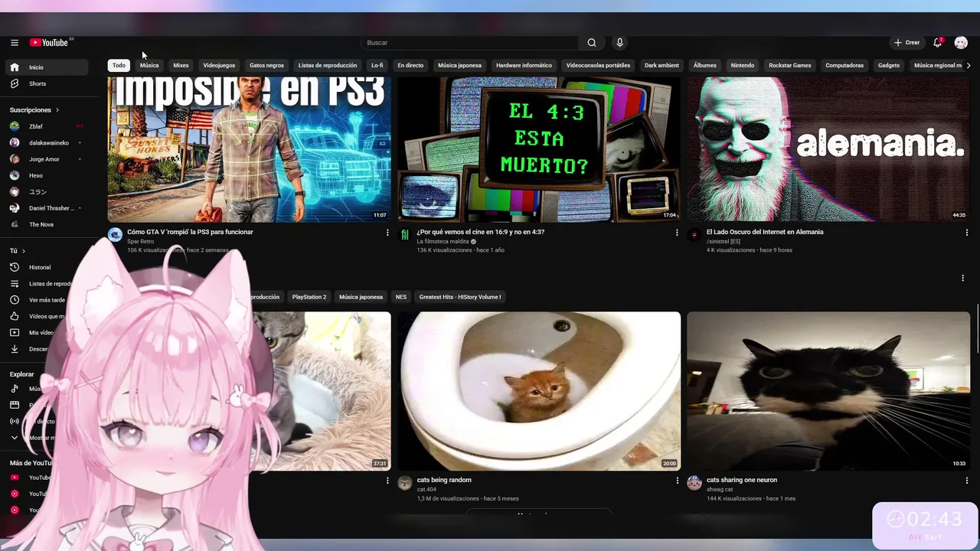This screenshot has height=551, width=980.
Task: Open the account avatar menu
Action: 961,43
